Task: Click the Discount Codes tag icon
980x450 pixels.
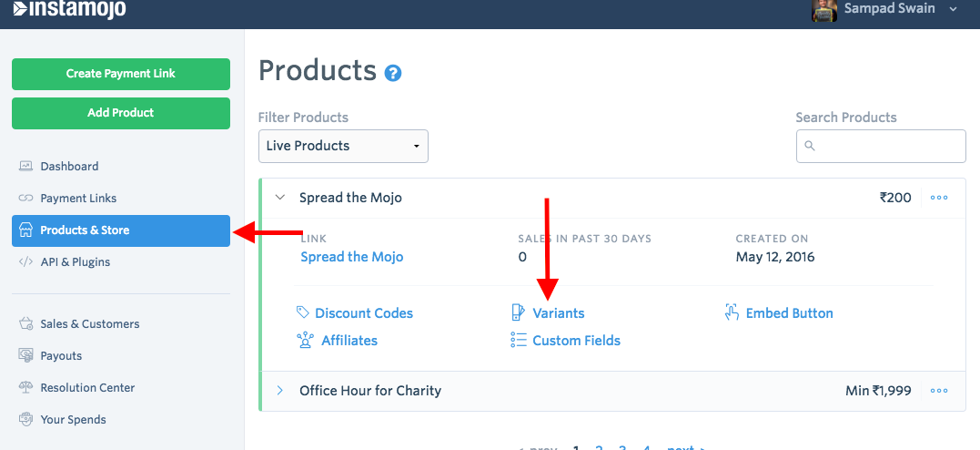Action: click(x=302, y=312)
